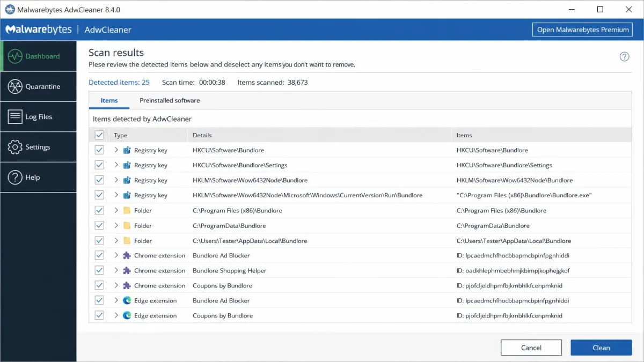Open the Settings sidebar entry
Screen dimensions: 644x362
tap(39, 147)
